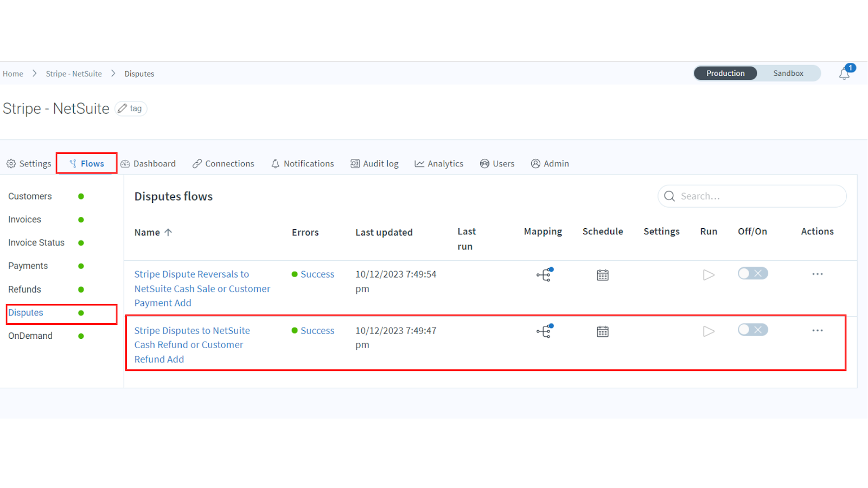Run the Stripe Dispute Reversals flow
This screenshot has width=868, height=488.
tap(709, 275)
